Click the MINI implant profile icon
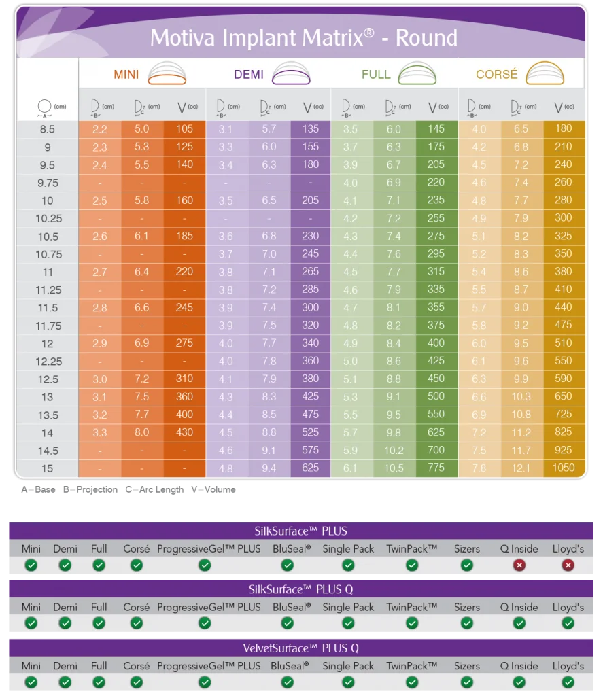The image size is (603, 700). point(167,73)
